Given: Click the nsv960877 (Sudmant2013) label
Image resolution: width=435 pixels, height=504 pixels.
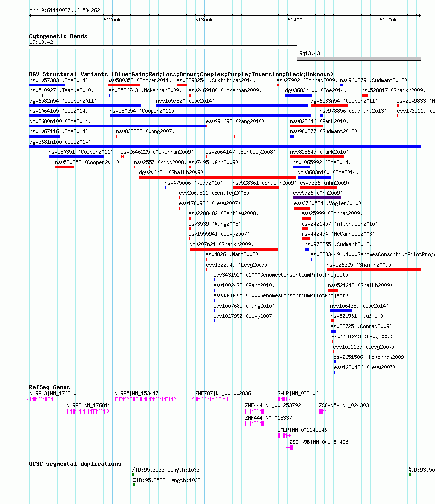Looking at the screenshot, I should pyautogui.click(x=324, y=132).
